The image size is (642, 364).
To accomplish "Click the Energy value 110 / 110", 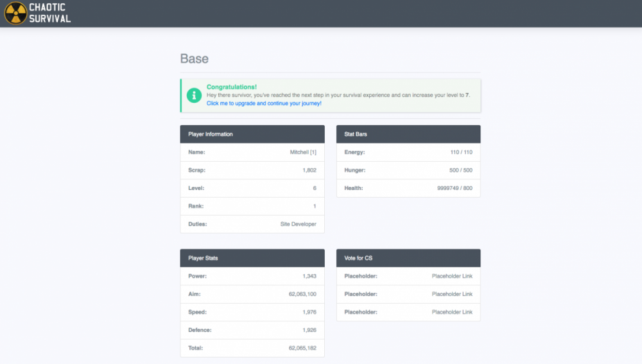I will pyautogui.click(x=462, y=152).
